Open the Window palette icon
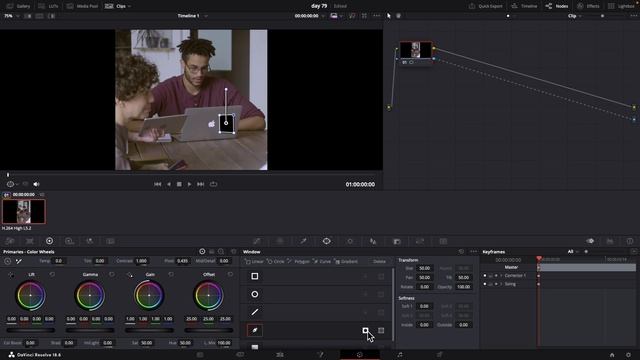 click(x=327, y=241)
